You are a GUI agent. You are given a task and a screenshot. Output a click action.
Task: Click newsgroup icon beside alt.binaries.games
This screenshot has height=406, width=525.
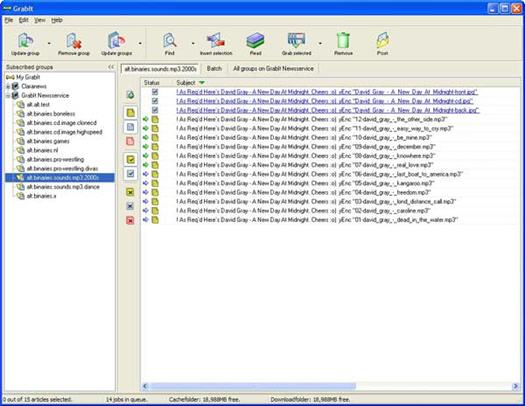21,141
